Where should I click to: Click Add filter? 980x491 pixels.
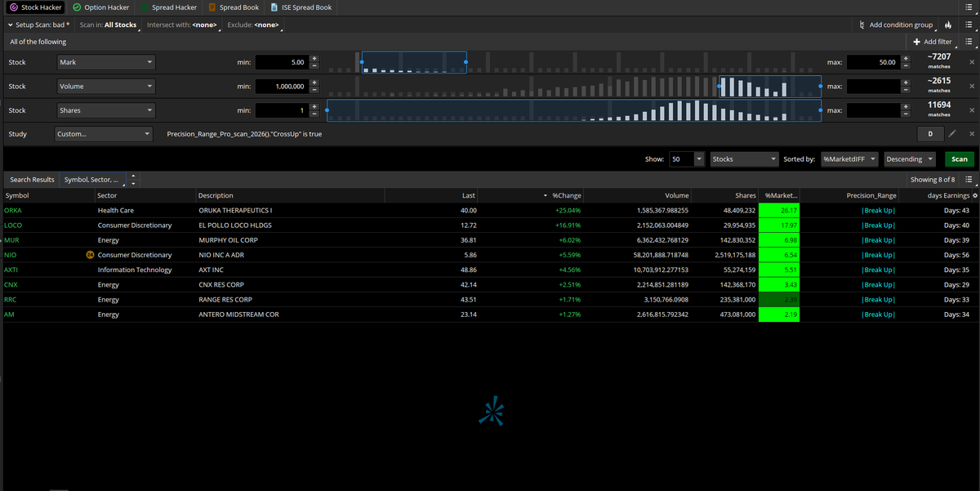[x=933, y=42]
